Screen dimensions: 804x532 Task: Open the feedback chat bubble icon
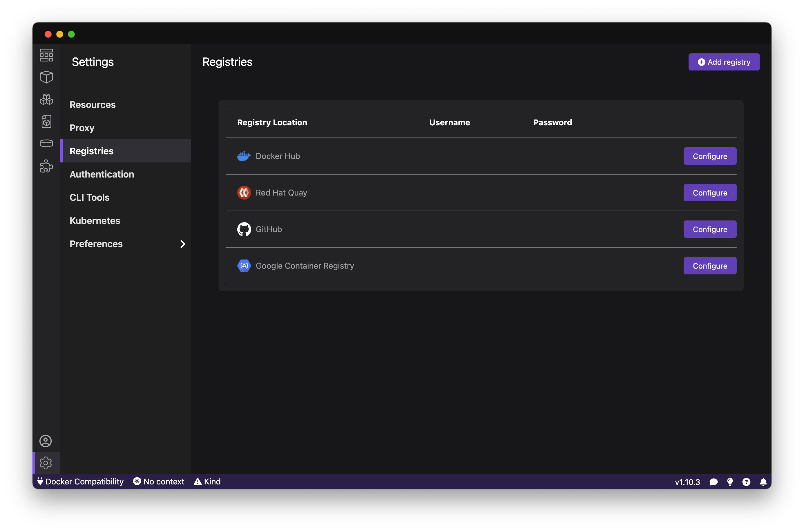pos(714,482)
